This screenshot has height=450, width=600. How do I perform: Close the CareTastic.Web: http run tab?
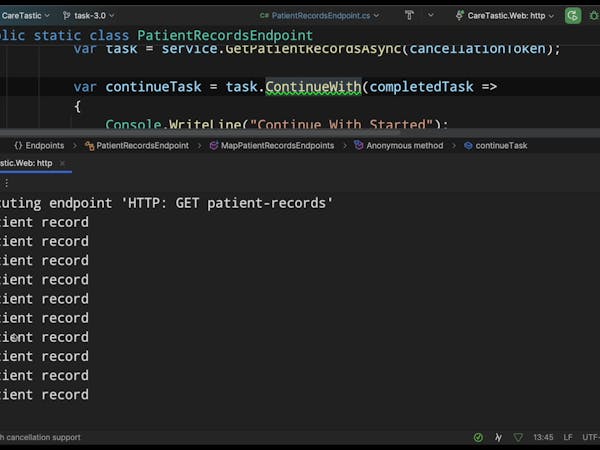point(63,163)
